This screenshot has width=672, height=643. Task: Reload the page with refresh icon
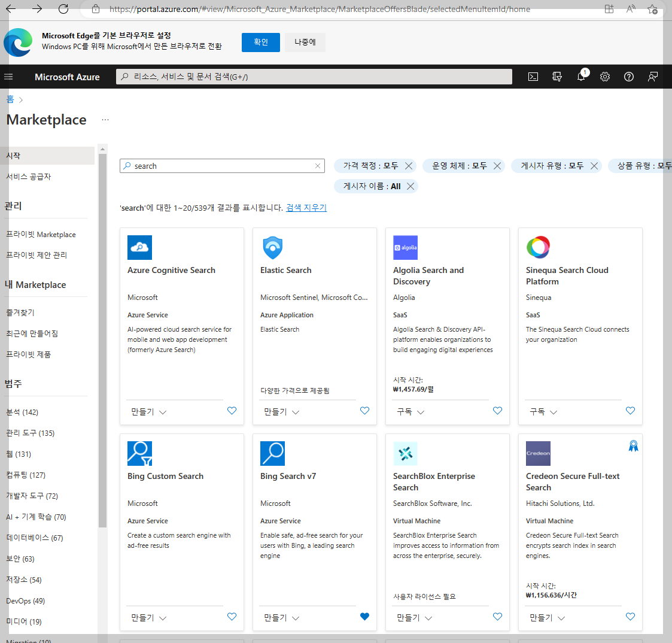click(63, 9)
